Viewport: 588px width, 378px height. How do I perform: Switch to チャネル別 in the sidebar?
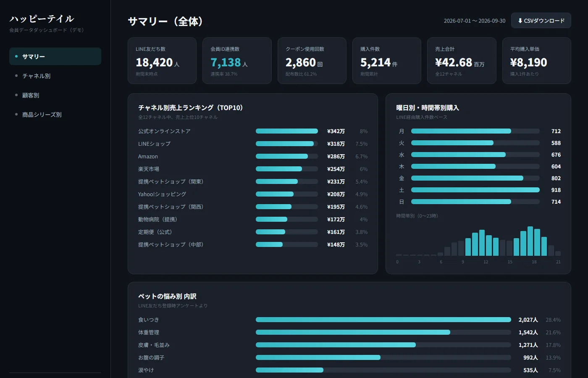(x=55, y=76)
